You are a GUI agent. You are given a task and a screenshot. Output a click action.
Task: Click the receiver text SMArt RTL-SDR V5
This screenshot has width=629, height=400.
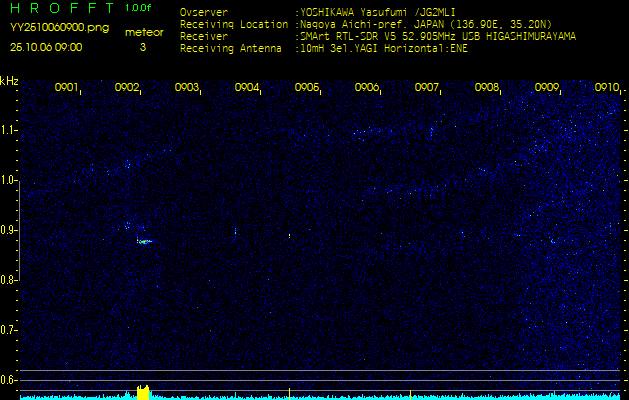[x=348, y=37]
